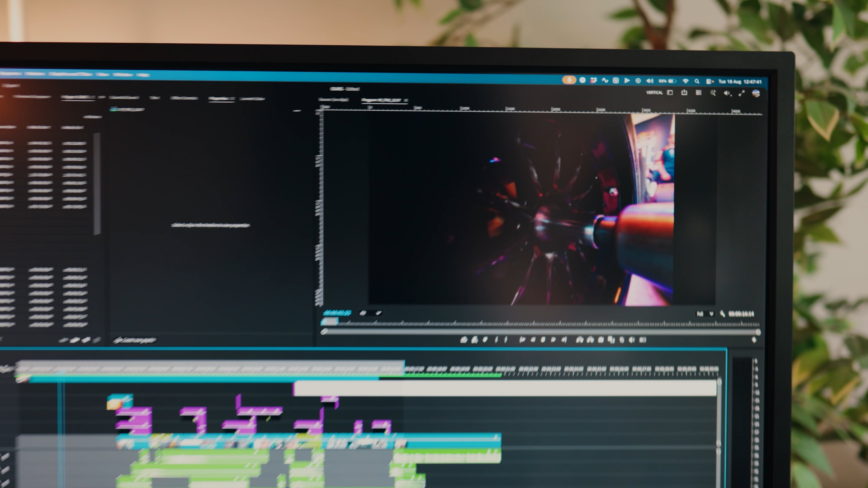Viewport: 868px width, 488px height.
Task: Open the user profile avatar
Action: (x=756, y=93)
